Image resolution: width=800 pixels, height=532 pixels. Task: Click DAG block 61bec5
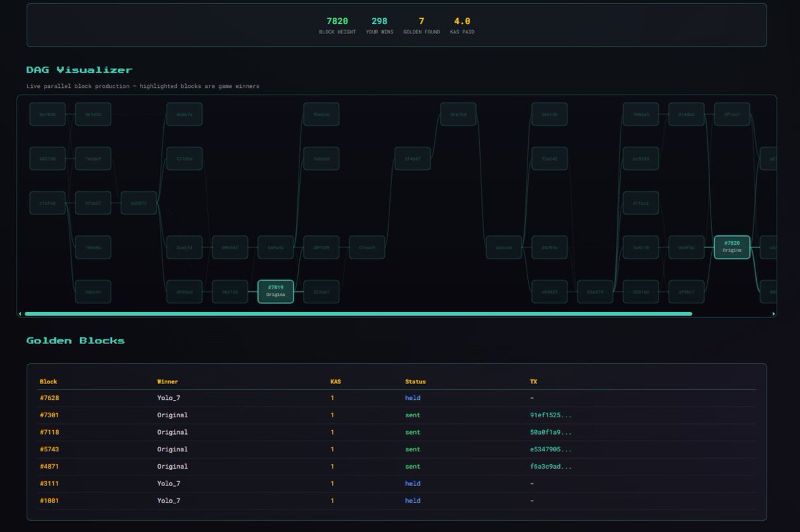click(367, 247)
